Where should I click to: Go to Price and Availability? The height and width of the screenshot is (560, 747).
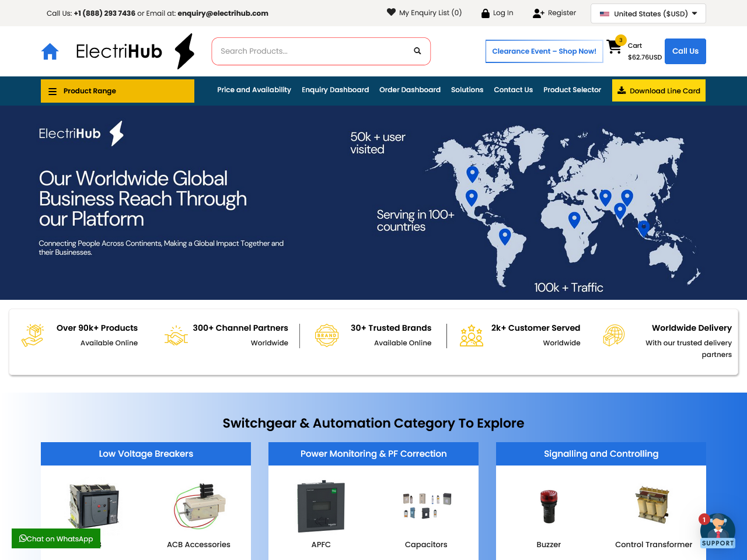click(x=254, y=90)
